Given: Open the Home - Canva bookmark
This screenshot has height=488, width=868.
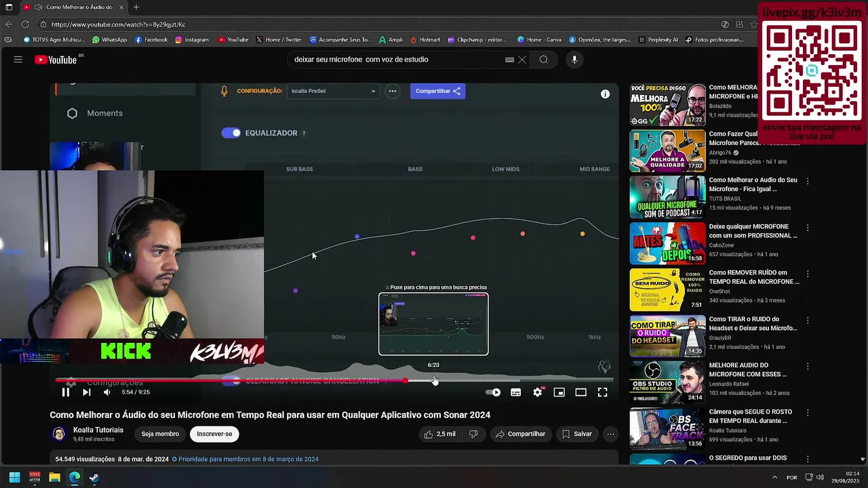Looking at the screenshot, I should tap(539, 40).
